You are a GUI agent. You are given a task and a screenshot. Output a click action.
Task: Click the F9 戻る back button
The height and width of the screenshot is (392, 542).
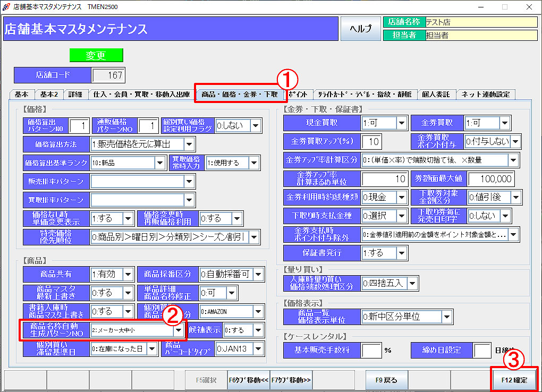386,380
